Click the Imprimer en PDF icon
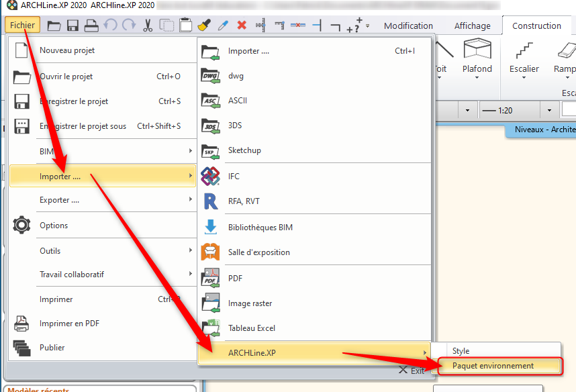 point(21,324)
